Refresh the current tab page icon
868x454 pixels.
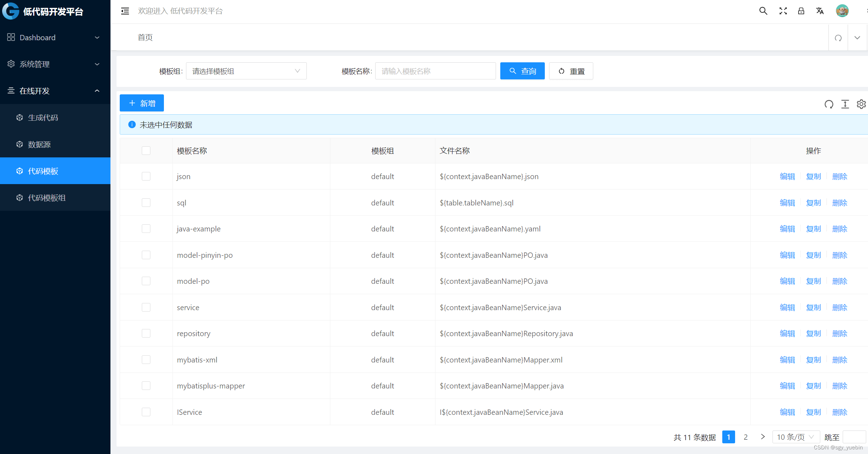tap(838, 38)
